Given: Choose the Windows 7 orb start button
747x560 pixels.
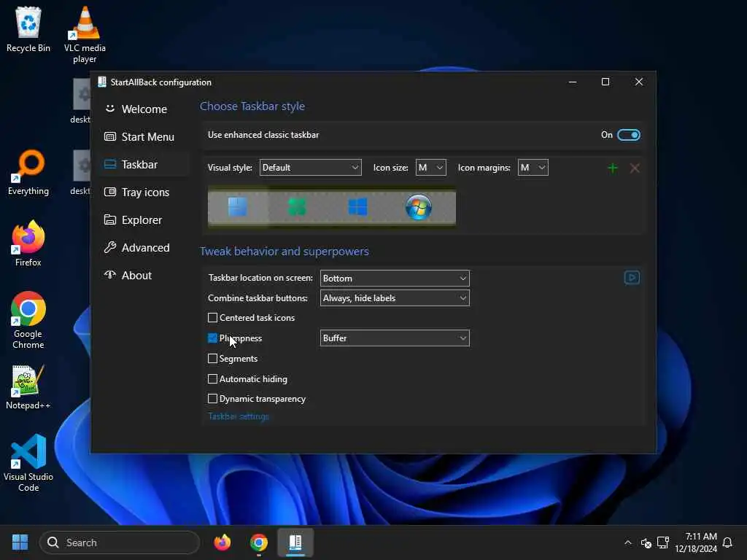Looking at the screenshot, I should (419, 207).
